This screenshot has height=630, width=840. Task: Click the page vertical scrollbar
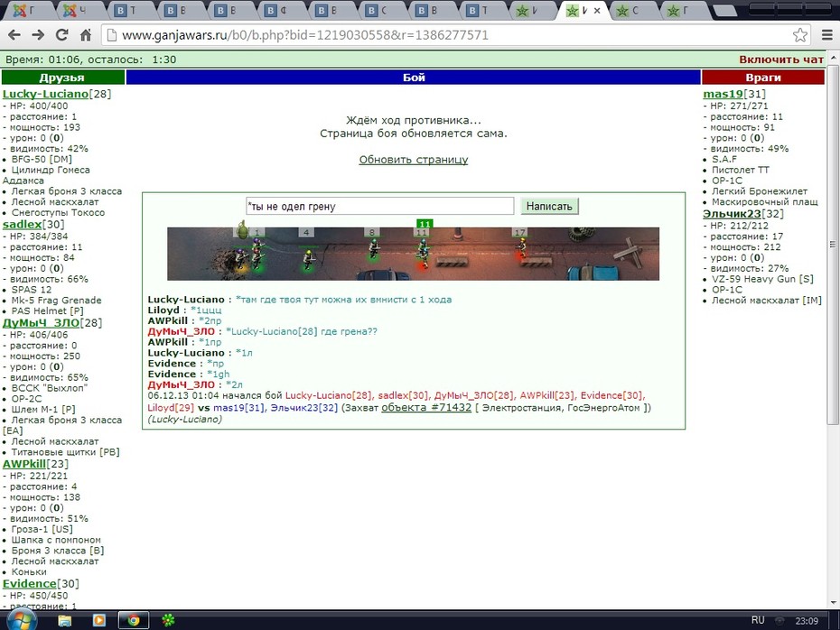[833, 244]
